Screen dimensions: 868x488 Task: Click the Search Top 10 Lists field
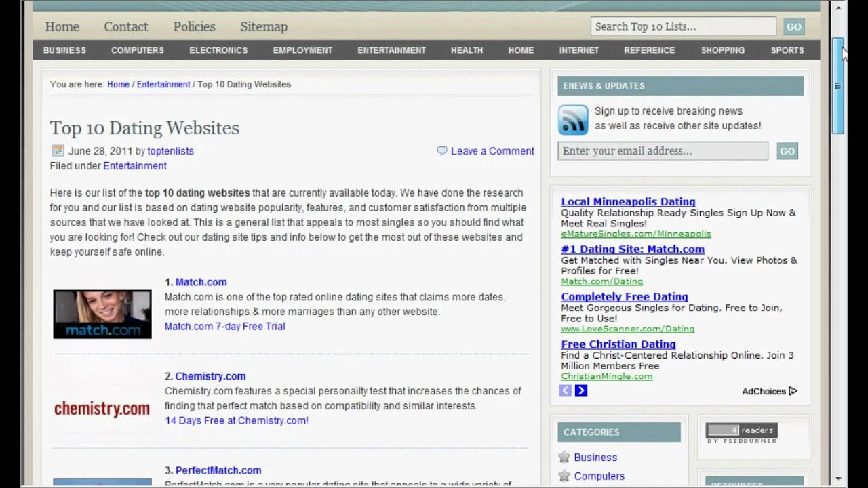point(684,26)
